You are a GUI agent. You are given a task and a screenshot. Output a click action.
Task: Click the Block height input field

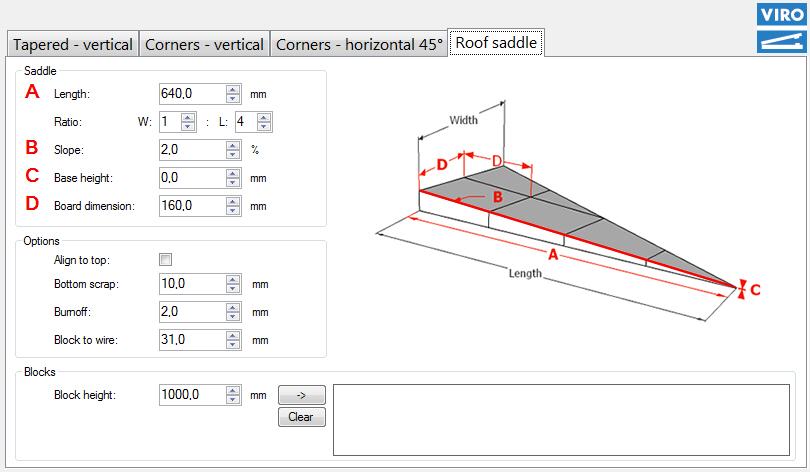(192, 395)
